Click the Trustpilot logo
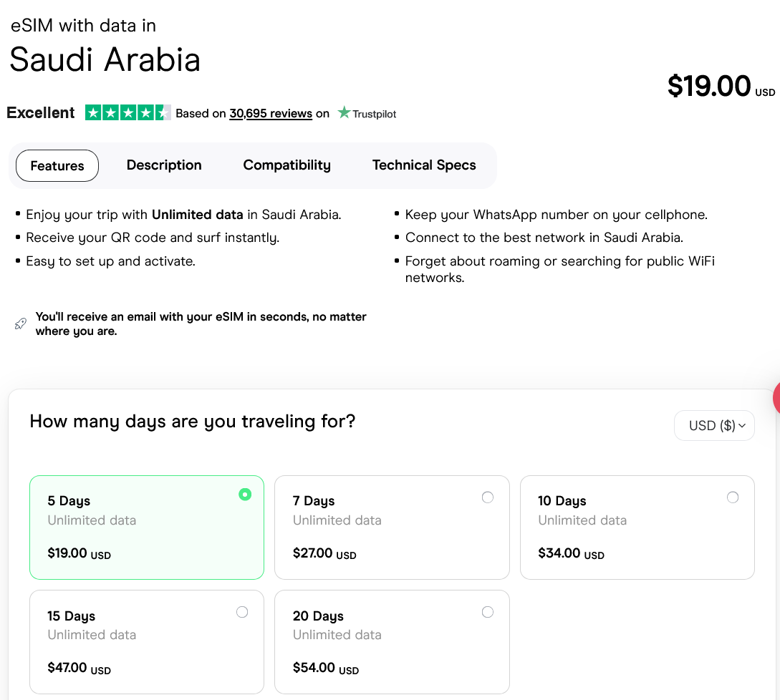 coord(367,113)
